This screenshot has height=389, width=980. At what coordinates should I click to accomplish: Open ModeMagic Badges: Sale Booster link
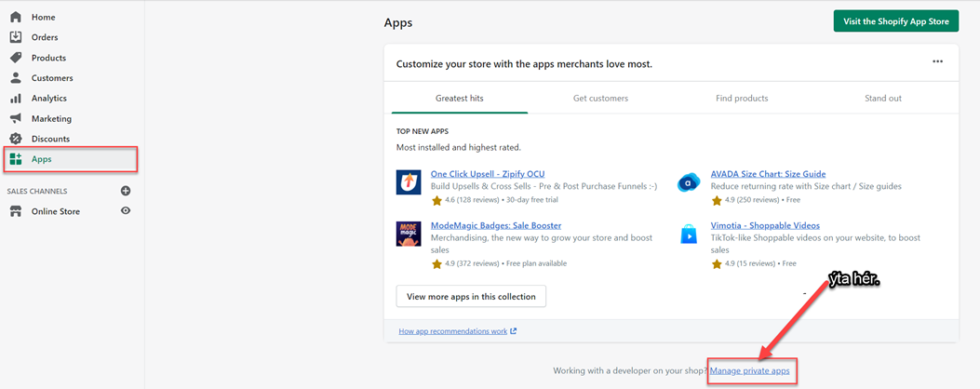[x=495, y=226]
